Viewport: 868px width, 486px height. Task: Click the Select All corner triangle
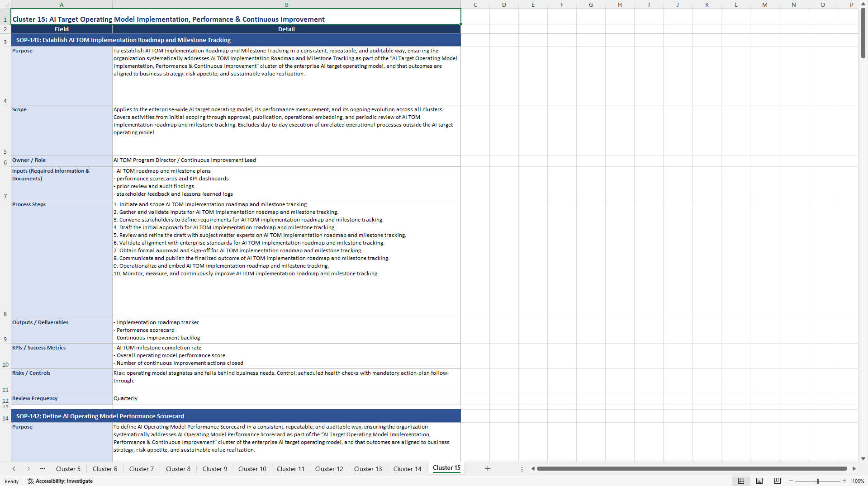tap(5, 5)
